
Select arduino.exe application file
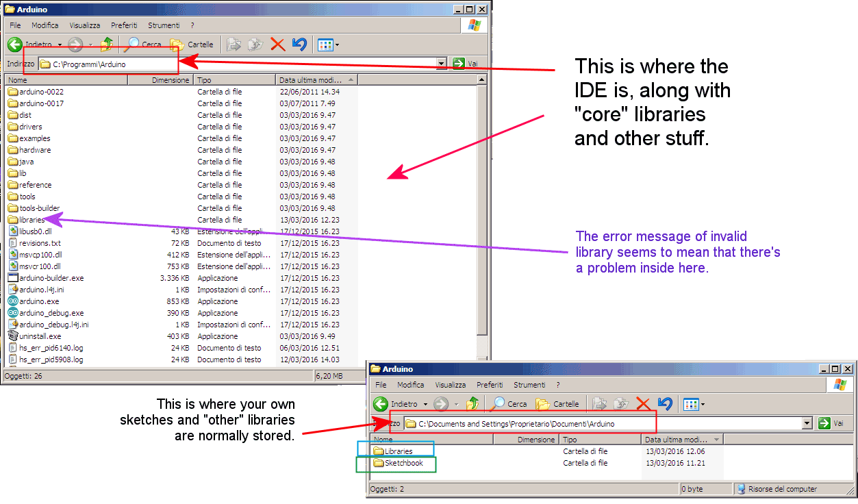[34, 301]
